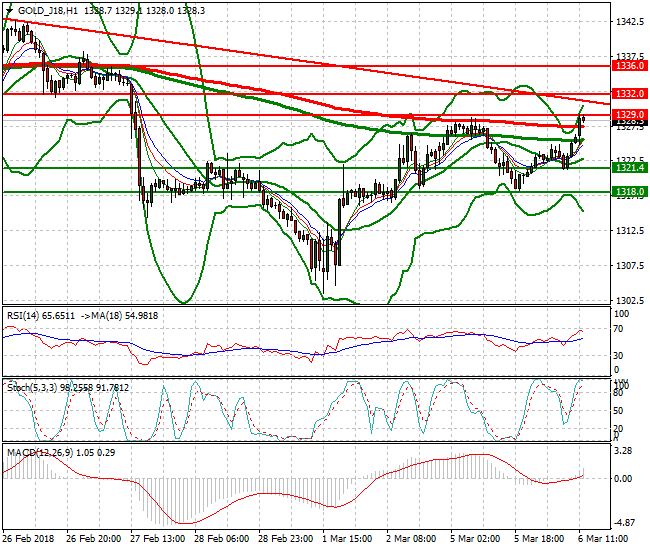Click the 27 Feb 13:00 time axis label
The width and height of the screenshot is (650, 550).
tap(158, 539)
